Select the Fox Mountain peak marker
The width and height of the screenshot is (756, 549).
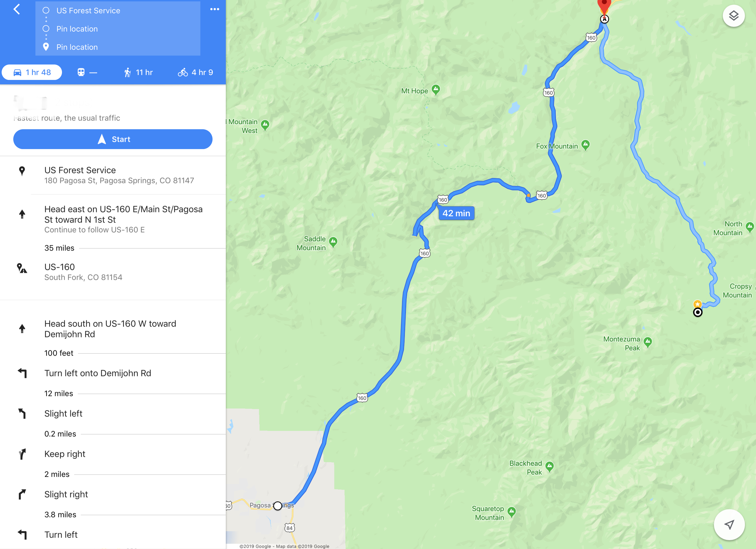pos(585,145)
